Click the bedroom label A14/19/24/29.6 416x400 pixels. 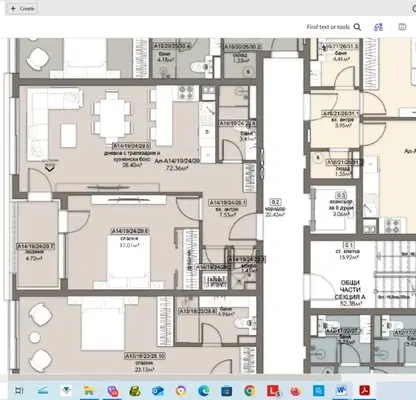click(x=130, y=231)
